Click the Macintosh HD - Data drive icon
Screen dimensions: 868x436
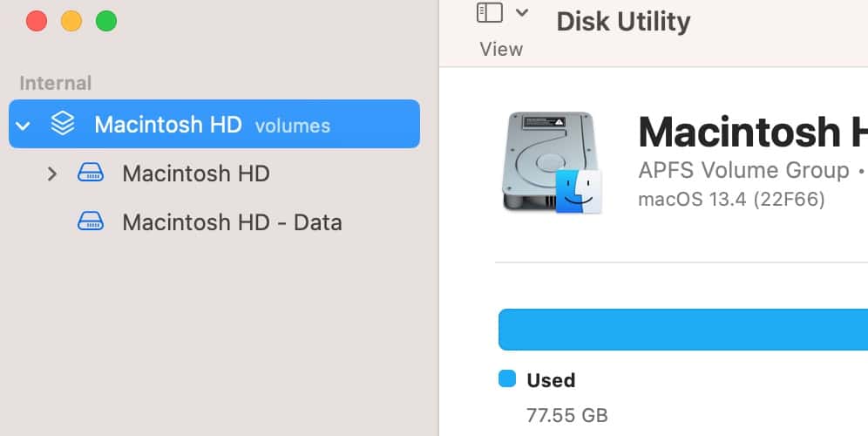click(x=91, y=222)
